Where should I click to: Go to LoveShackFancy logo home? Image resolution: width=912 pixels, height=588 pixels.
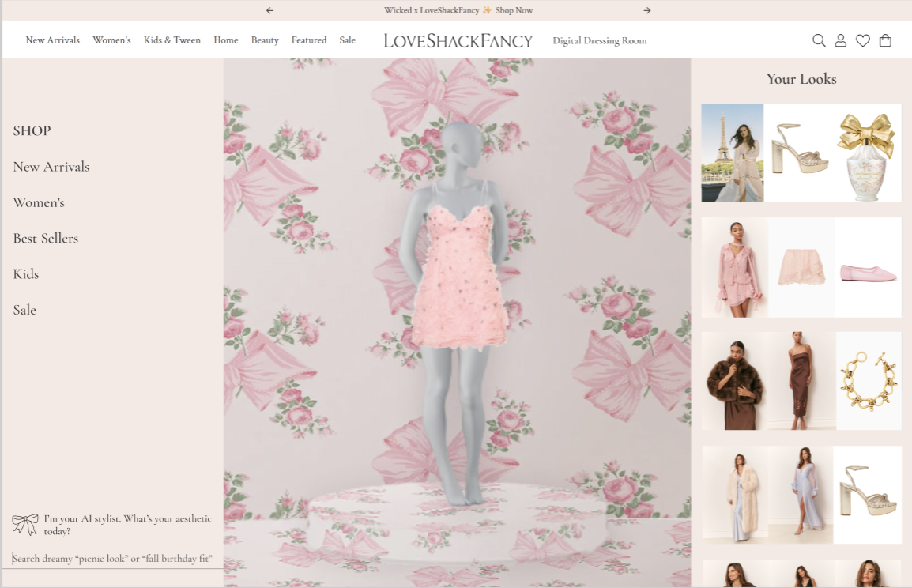[x=458, y=41]
